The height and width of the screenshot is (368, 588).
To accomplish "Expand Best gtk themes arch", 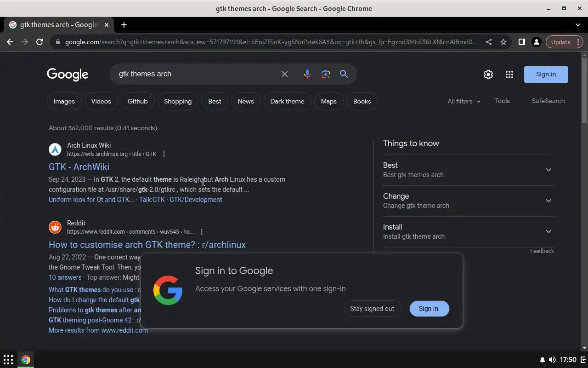I will point(469,170).
